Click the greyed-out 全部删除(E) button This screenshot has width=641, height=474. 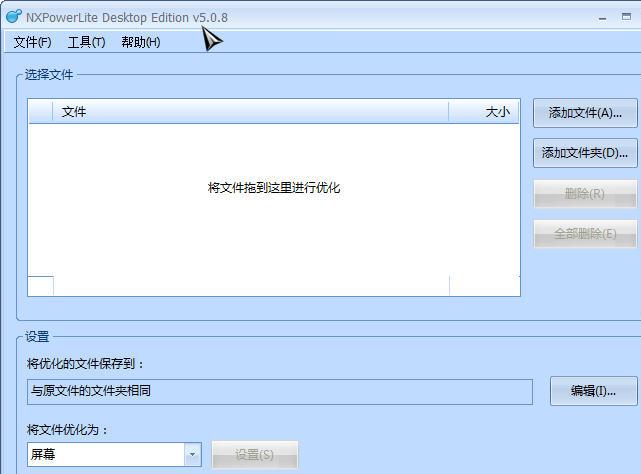point(584,234)
